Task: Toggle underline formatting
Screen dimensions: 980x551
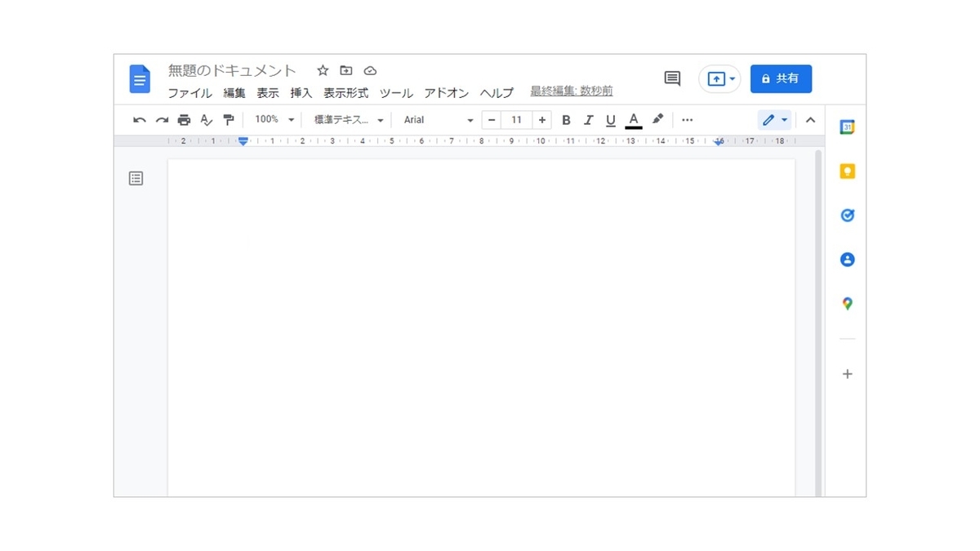Action: [x=611, y=120]
